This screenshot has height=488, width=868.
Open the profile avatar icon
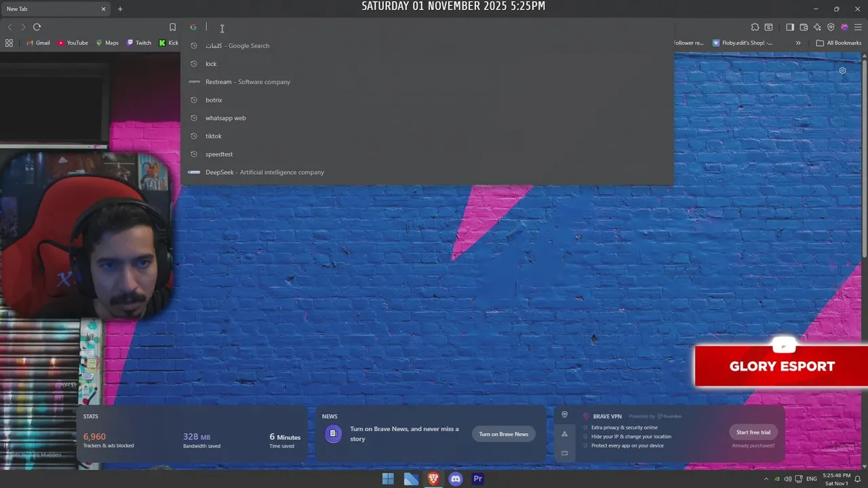point(844,27)
